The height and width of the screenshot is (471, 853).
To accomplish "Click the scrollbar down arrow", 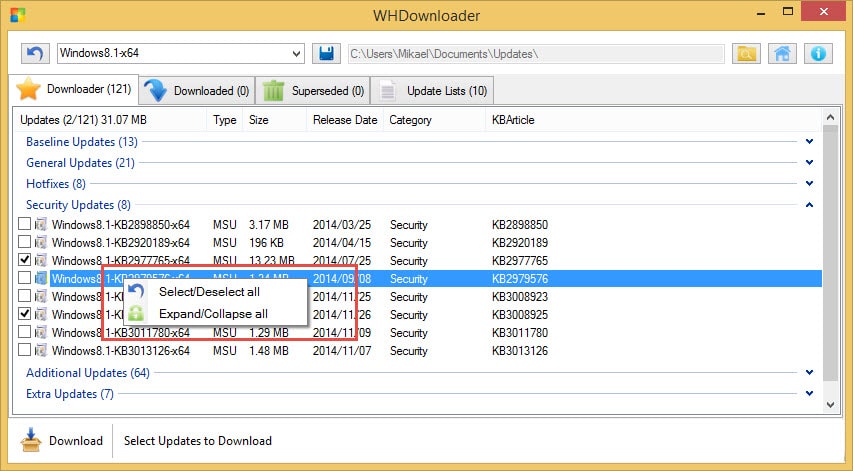I will (830, 405).
